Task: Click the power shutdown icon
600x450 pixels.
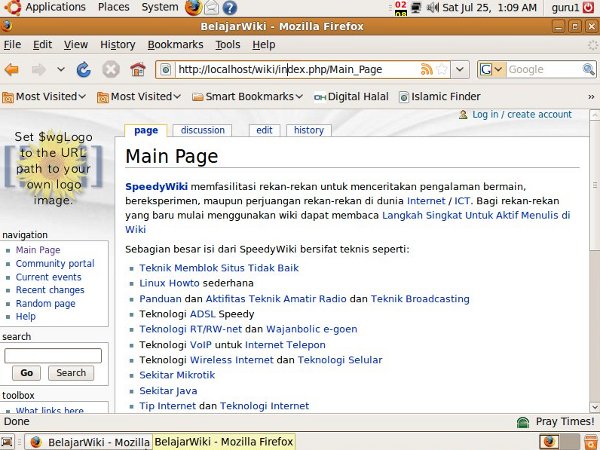Action: [589, 7]
